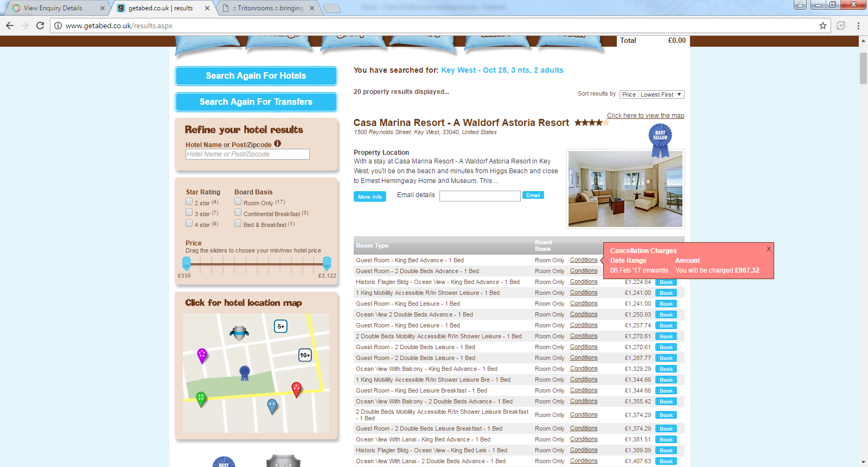Book the room priced £1,355.42
Image resolution: width=868 pixels, height=467 pixels.
click(666, 402)
